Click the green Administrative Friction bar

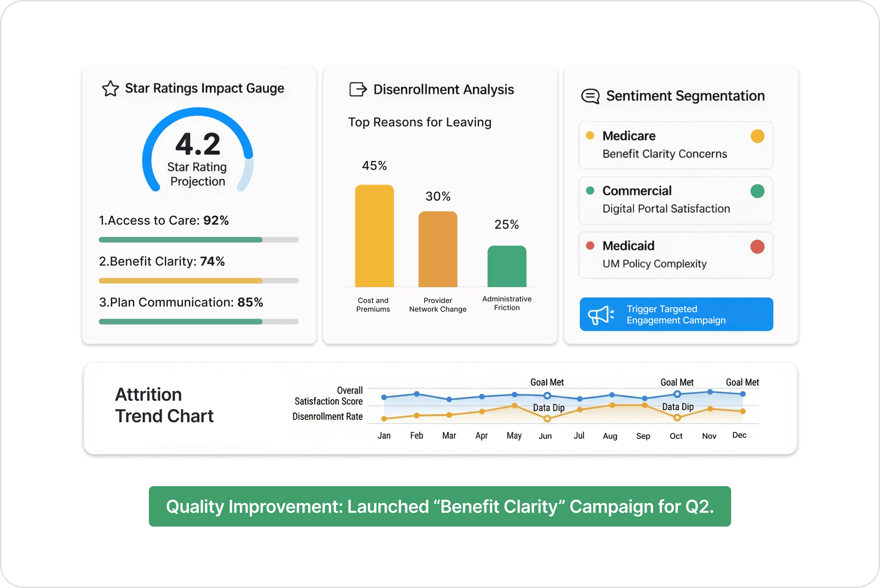pyautogui.click(x=506, y=266)
